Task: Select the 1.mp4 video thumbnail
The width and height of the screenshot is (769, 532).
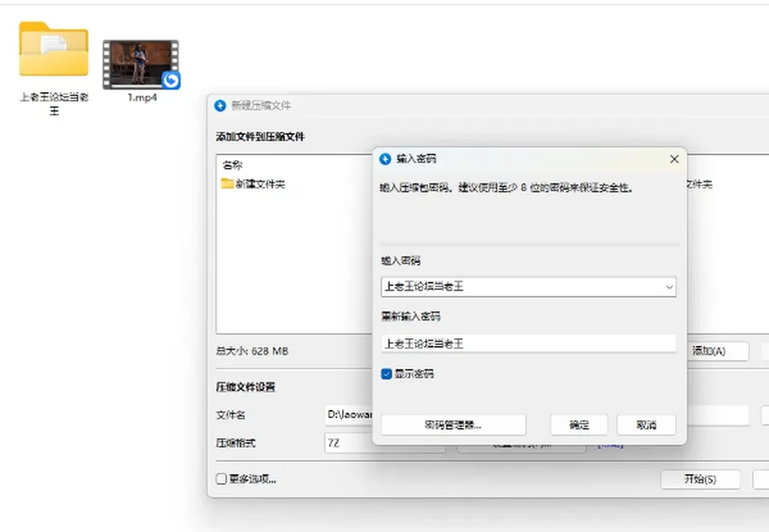Action: (141, 65)
